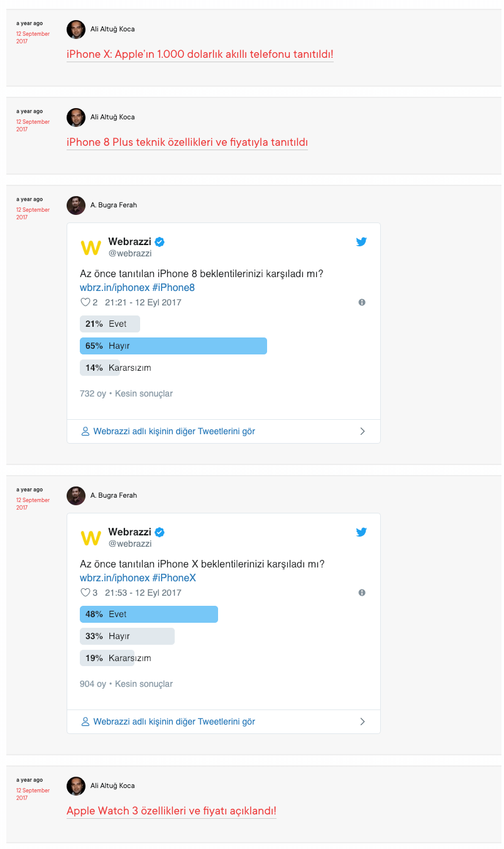Viewport: 504px width, 849px height.
Task: Click the Twitter bird icon in iPhone 8 poll tweet
Action: (361, 242)
